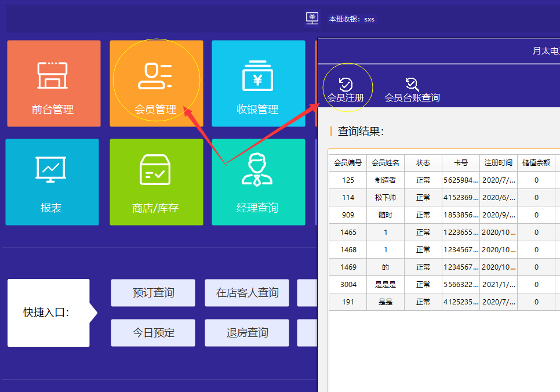Click the cashier monitor icon beside 本班收银

tap(312, 19)
